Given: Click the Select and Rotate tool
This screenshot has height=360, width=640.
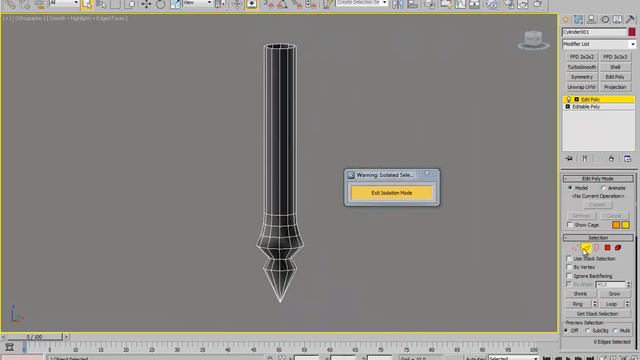Looking at the screenshot, I should [160, 4].
